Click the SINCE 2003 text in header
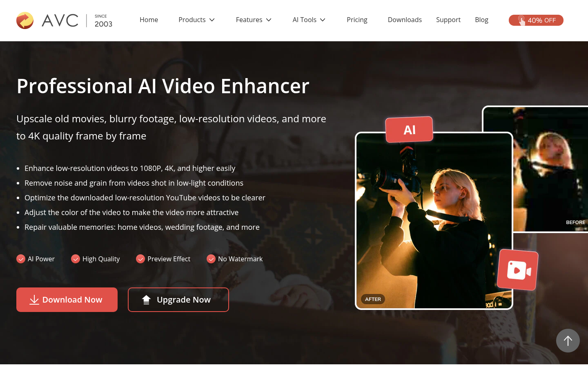This screenshot has height=368, width=588. click(103, 21)
